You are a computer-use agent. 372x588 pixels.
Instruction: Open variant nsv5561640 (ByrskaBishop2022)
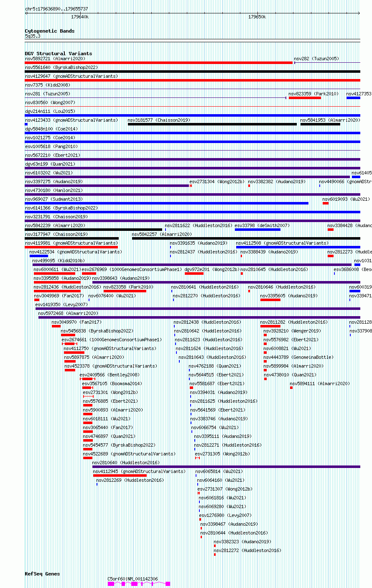click(x=61, y=67)
